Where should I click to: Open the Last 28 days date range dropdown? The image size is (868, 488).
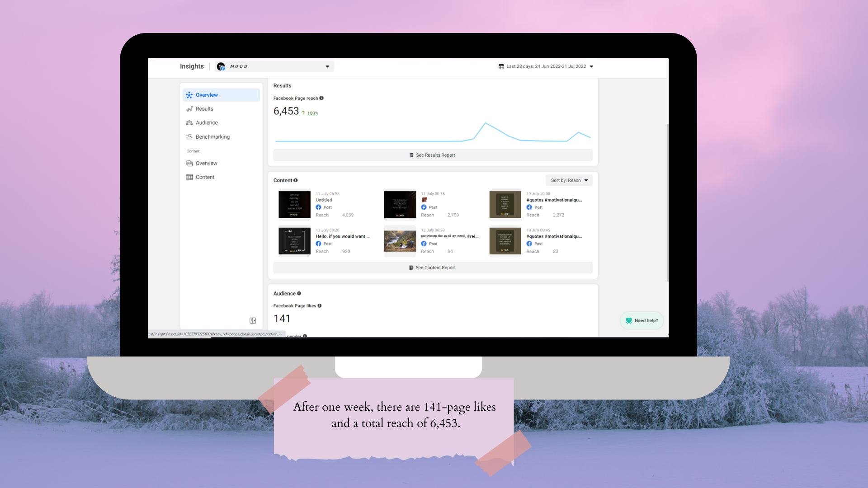click(x=546, y=66)
